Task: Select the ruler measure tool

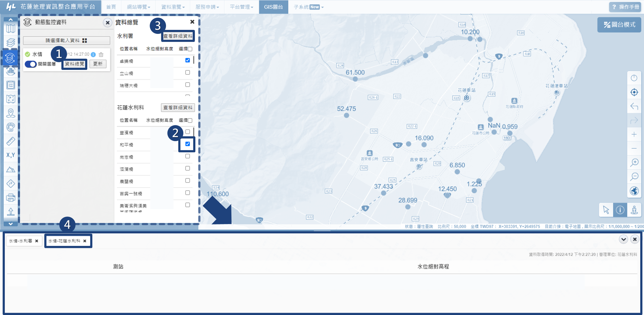Action: click(11, 141)
